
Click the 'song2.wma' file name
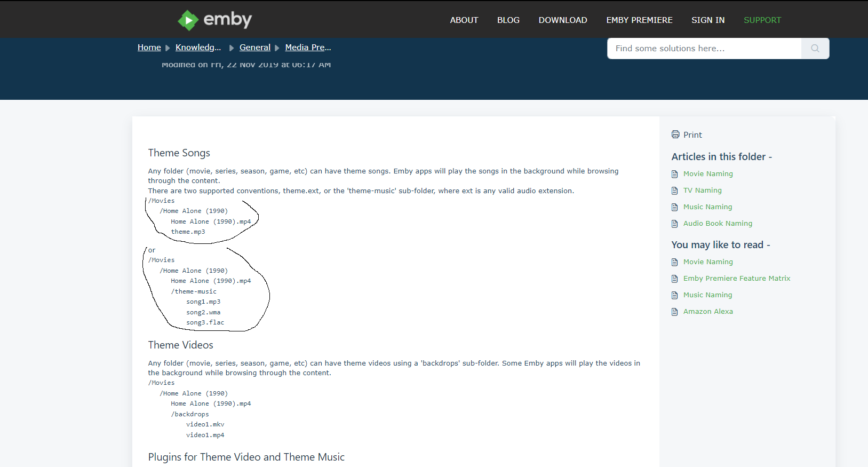pos(203,313)
